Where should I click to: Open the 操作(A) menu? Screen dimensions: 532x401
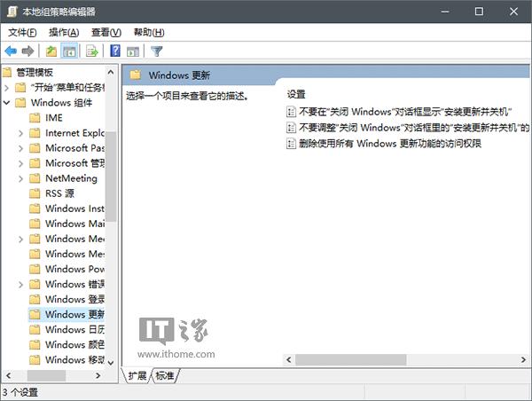(64, 33)
